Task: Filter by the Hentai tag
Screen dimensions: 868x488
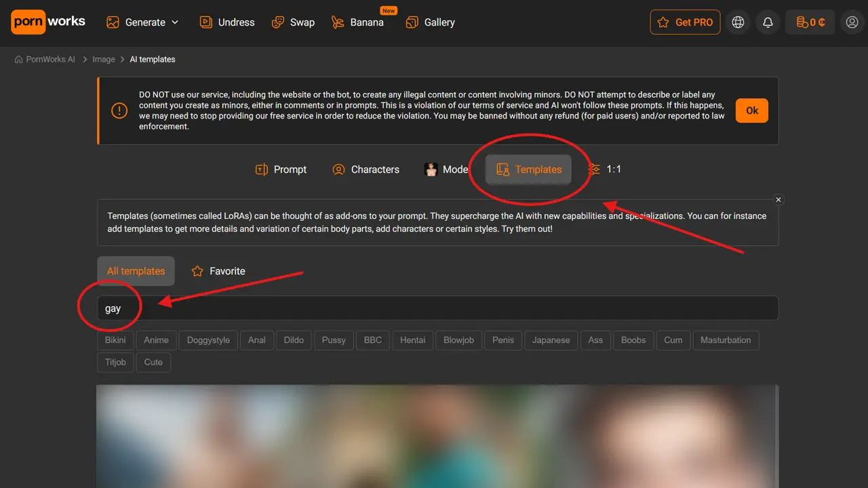Action: pos(413,340)
